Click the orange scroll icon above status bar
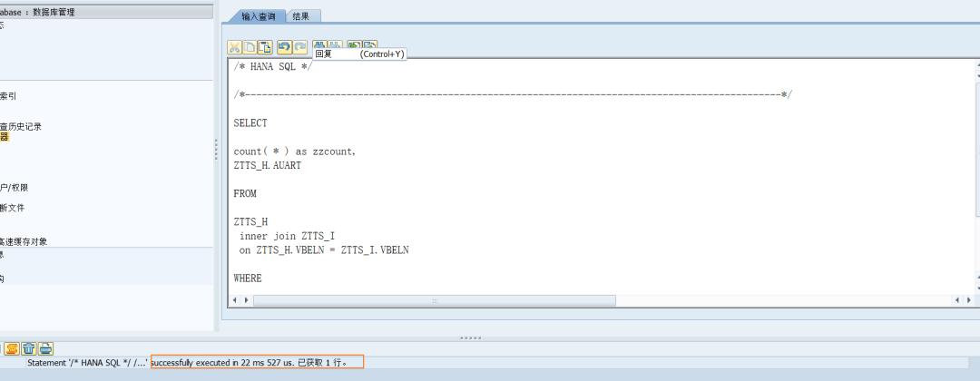This screenshot has width=980, height=381. pos(11,348)
